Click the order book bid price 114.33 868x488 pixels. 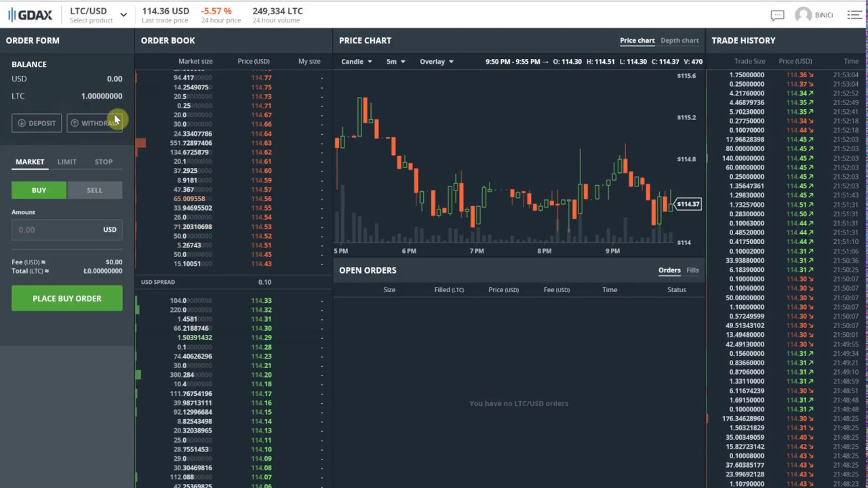[261, 301]
